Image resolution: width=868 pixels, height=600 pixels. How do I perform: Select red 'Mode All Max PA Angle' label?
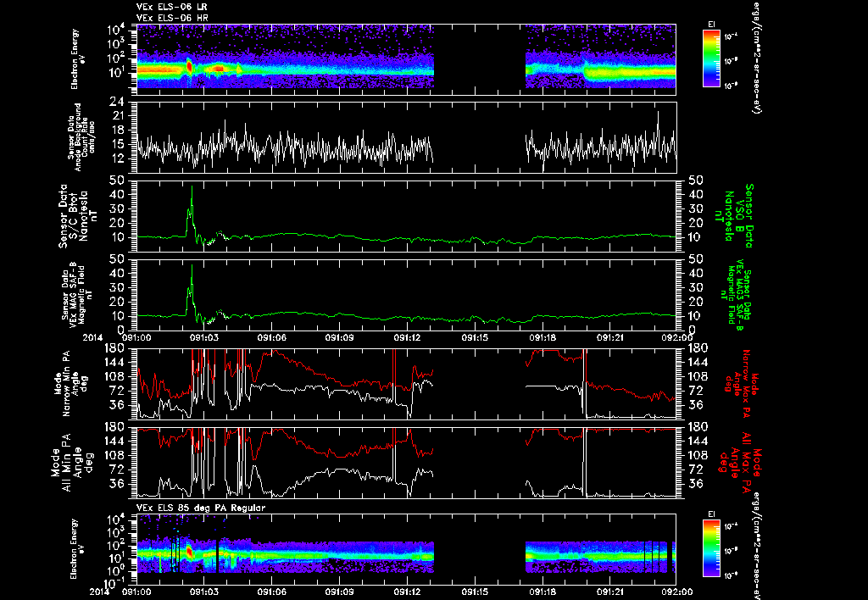[x=740, y=462]
